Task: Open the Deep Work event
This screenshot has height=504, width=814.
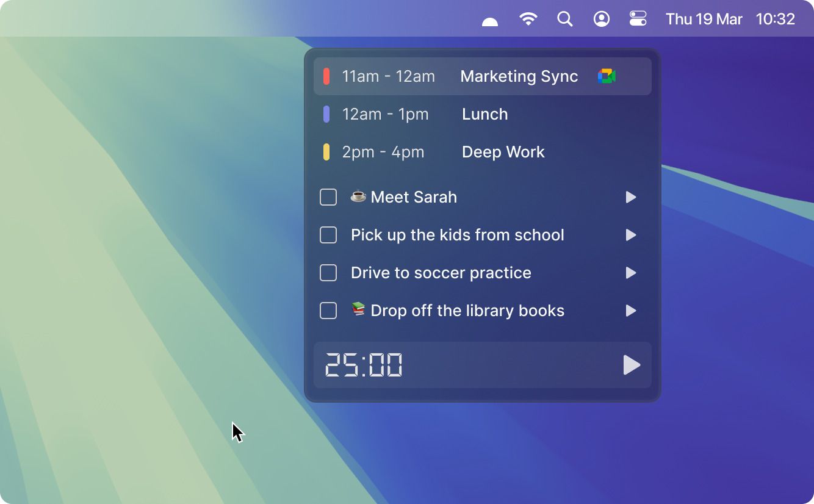Action: pyautogui.click(x=503, y=152)
